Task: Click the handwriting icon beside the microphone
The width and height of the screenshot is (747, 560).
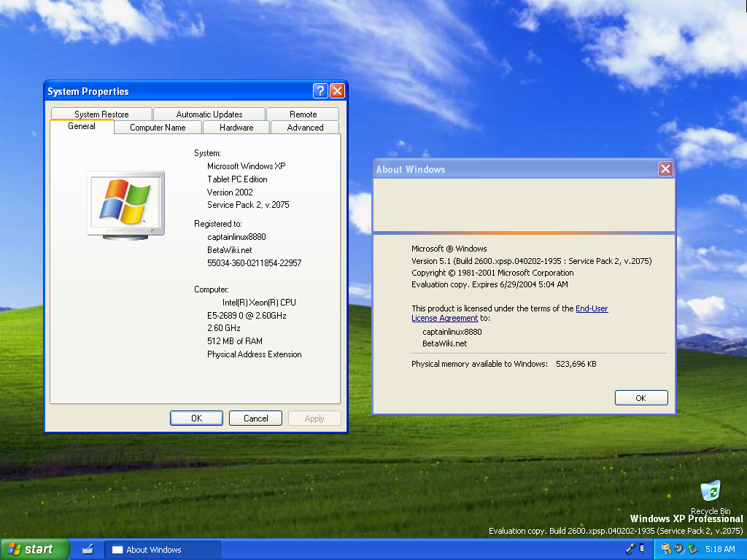Action: (x=642, y=548)
